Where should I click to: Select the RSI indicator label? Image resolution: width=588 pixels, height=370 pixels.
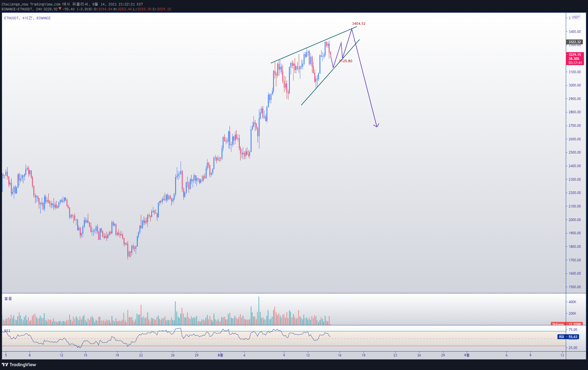click(x=7, y=331)
